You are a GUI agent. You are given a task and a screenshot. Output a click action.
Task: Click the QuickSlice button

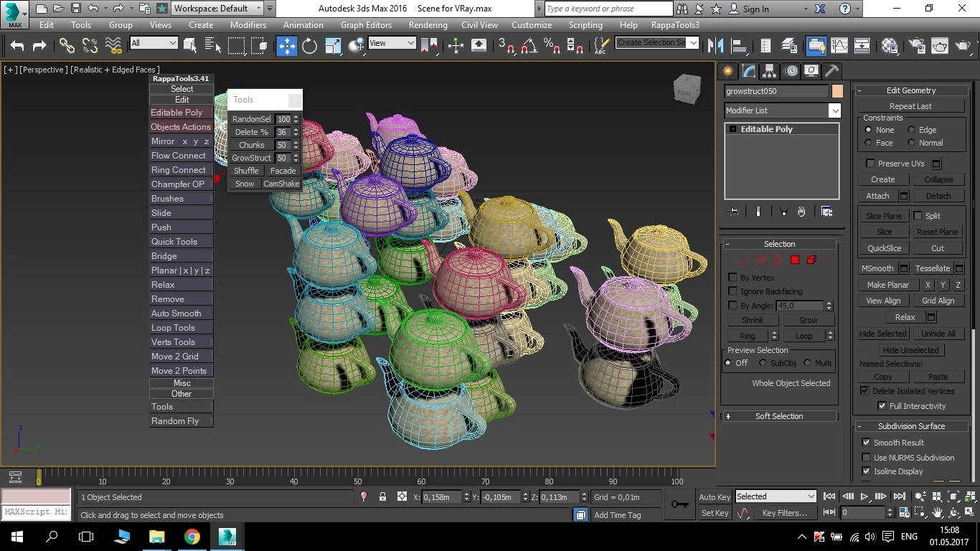point(884,248)
